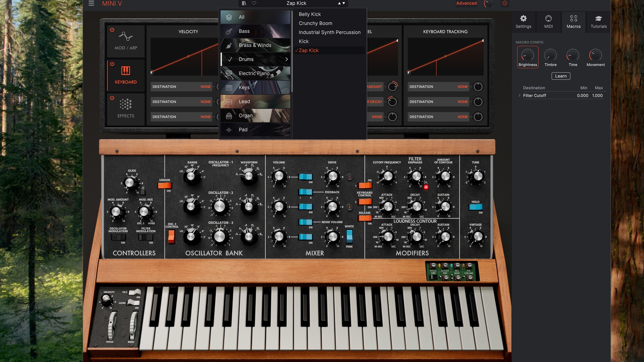Viewport: 644px width, 362px height.
Task: Open Velocity second DESTINATION dropdown
Action: coord(181,102)
